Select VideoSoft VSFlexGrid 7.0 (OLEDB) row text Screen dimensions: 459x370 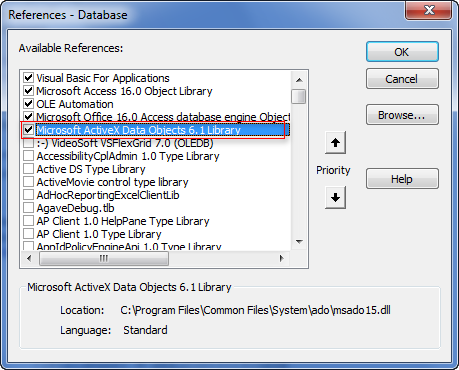(125, 143)
